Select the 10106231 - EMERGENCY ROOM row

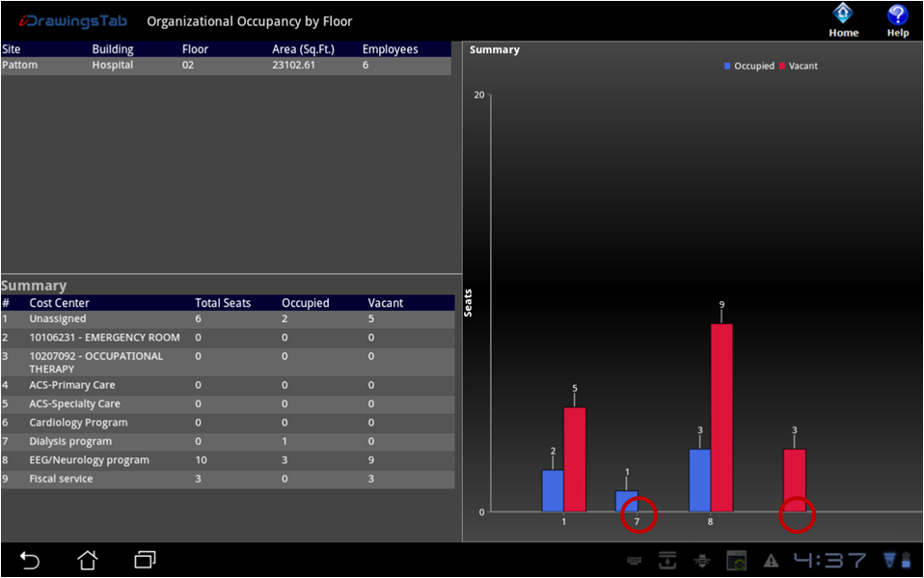tap(228, 338)
